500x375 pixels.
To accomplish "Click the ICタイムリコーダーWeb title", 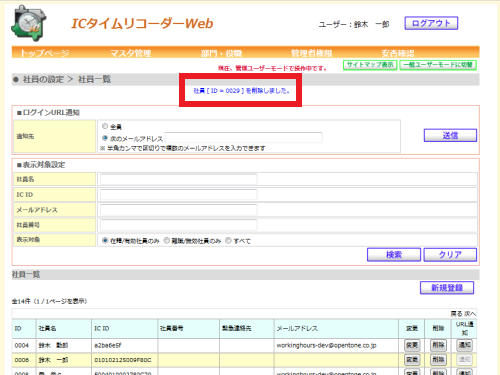I will [x=142, y=23].
